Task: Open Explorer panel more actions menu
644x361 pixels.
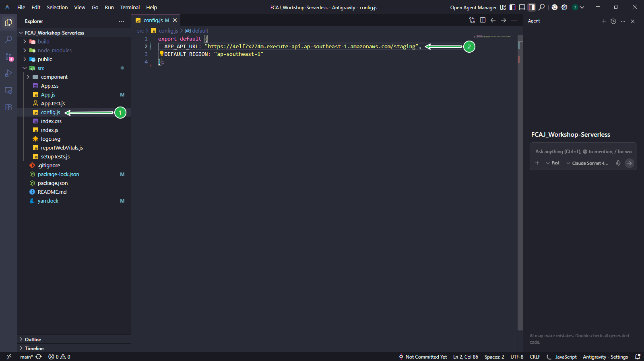Action: tap(122, 21)
